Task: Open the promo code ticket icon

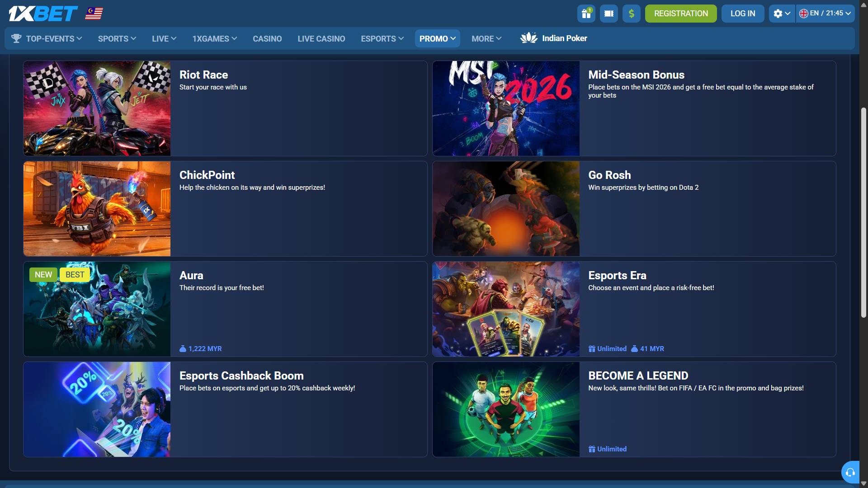Action: coord(609,14)
